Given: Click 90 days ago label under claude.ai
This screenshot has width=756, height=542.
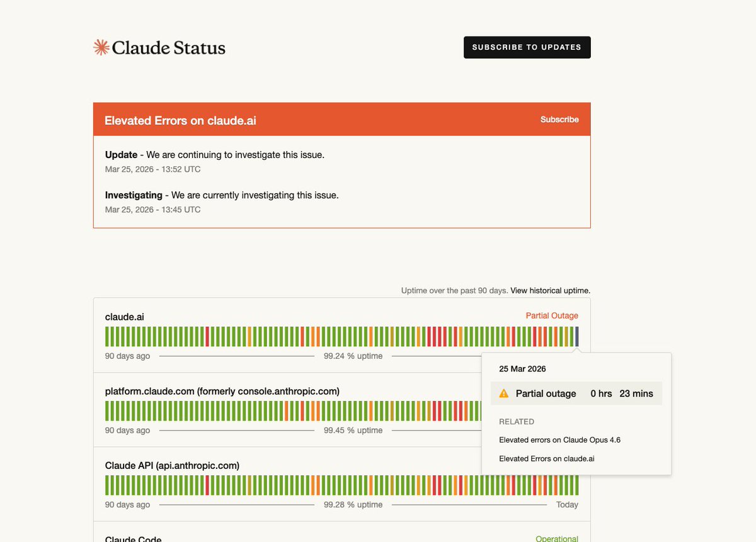Looking at the screenshot, I should [x=128, y=356].
